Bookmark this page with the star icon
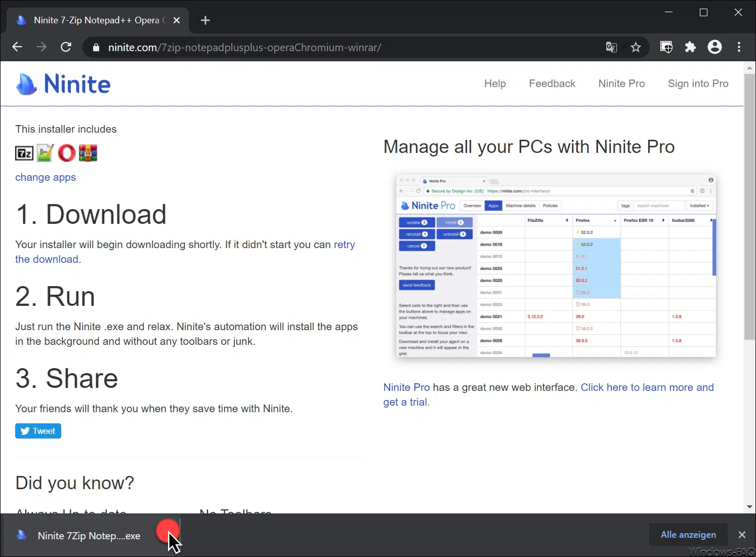 pos(636,48)
